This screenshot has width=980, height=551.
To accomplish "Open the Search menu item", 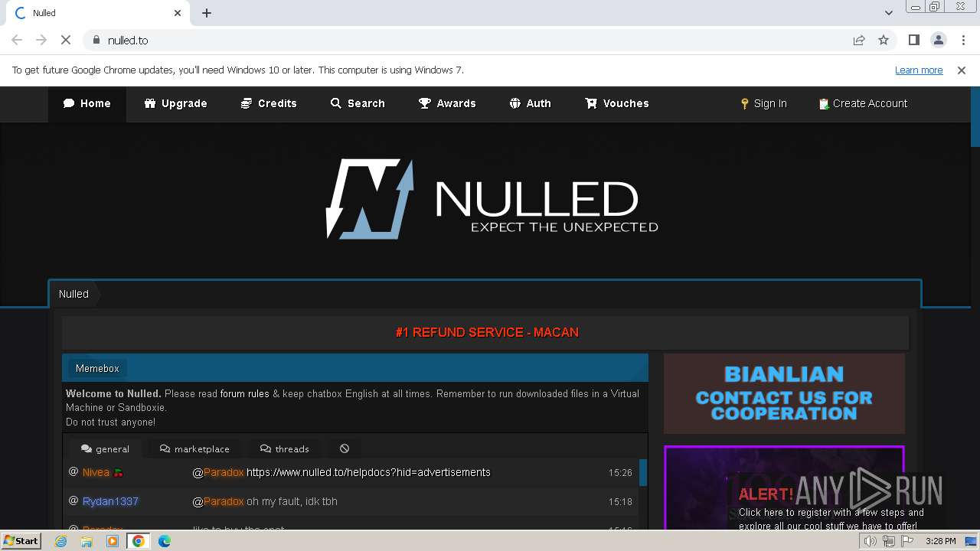I will (358, 103).
